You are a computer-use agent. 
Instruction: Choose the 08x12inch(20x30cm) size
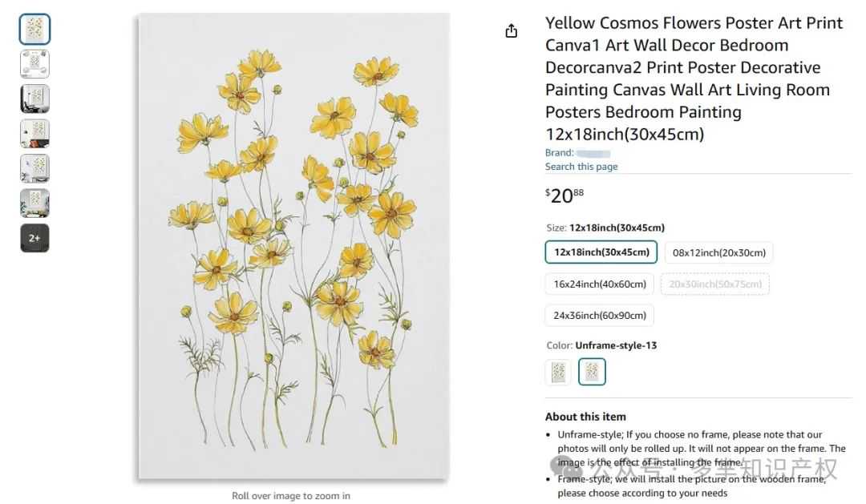[x=718, y=252]
